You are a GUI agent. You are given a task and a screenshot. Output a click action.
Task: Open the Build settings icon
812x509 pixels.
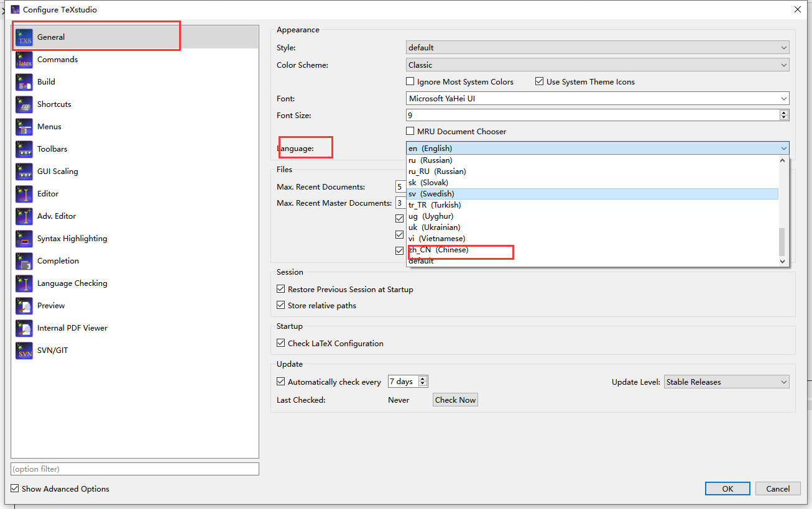tap(24, 82)
